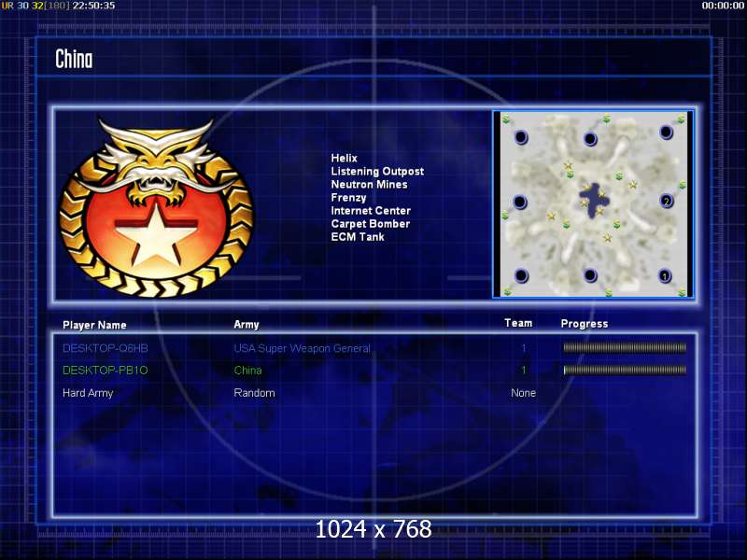Click the "Team" column header
The image size is (747, 560).
(518, 323)
